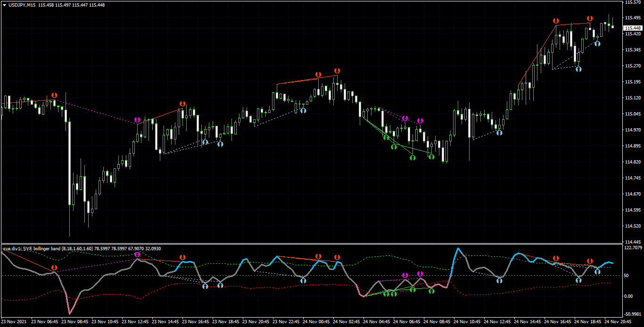Click the 115.570 price scale label
This screenshot has width=644, height=327.
coord(632,2)
